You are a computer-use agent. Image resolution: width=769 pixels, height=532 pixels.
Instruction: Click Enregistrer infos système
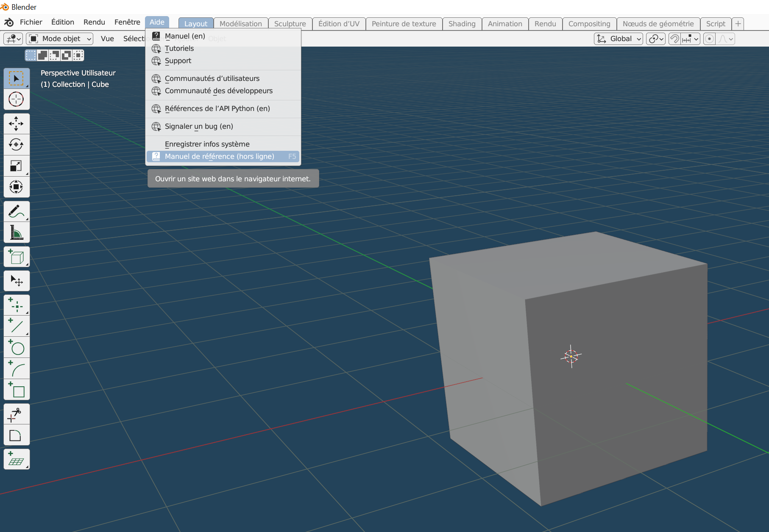(223, 144)
